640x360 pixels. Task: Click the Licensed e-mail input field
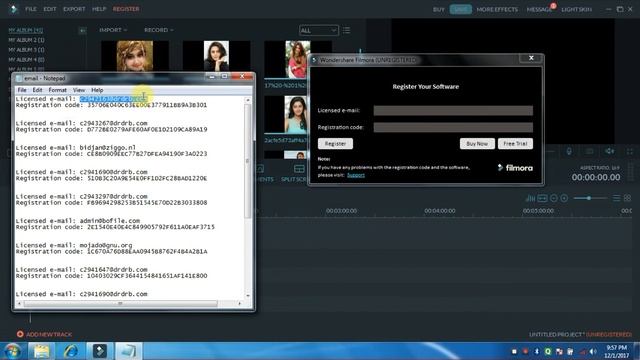[453, 111]
